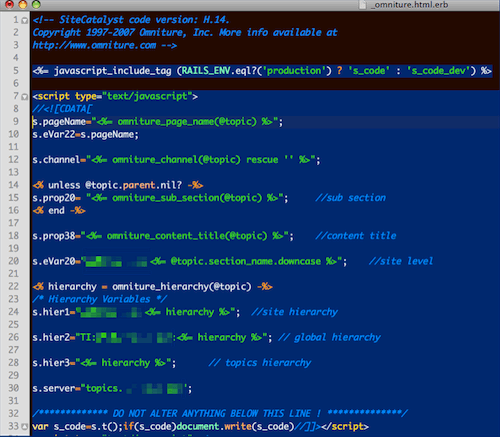Click the _omniture.html.erb window title
This screenshot has width=500, height=437.
[411, 4]
